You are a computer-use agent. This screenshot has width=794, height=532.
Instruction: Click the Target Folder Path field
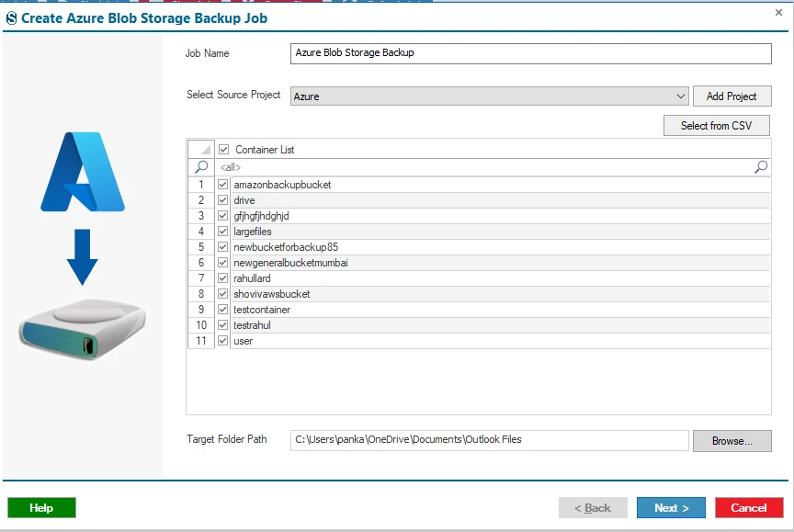click(489, 440)
